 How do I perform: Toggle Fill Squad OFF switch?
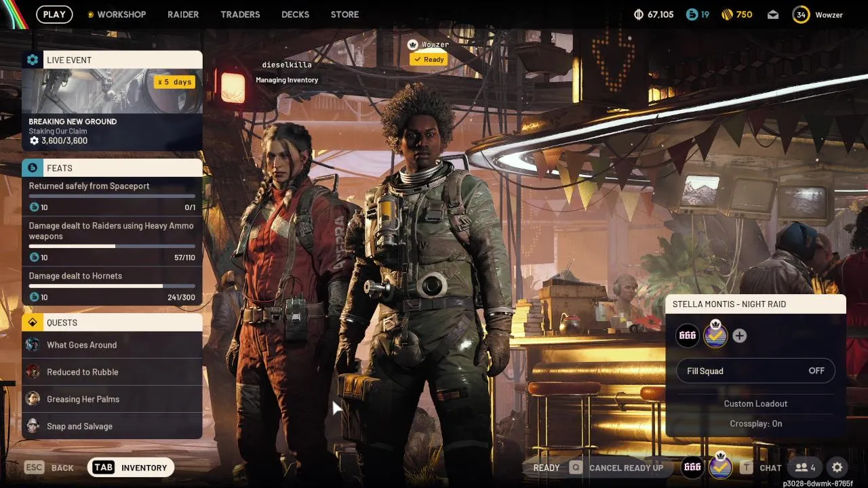(755, 371)
